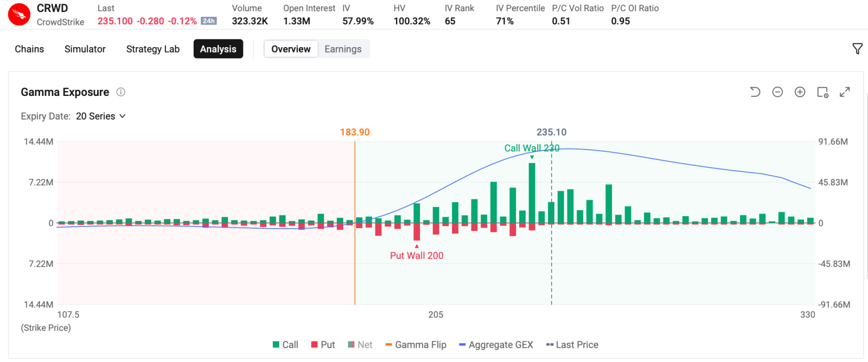Viewport: 868px width, 362px height.
Task: Toggle the Gamma Flip legend line
Action: tap(416, 345)
